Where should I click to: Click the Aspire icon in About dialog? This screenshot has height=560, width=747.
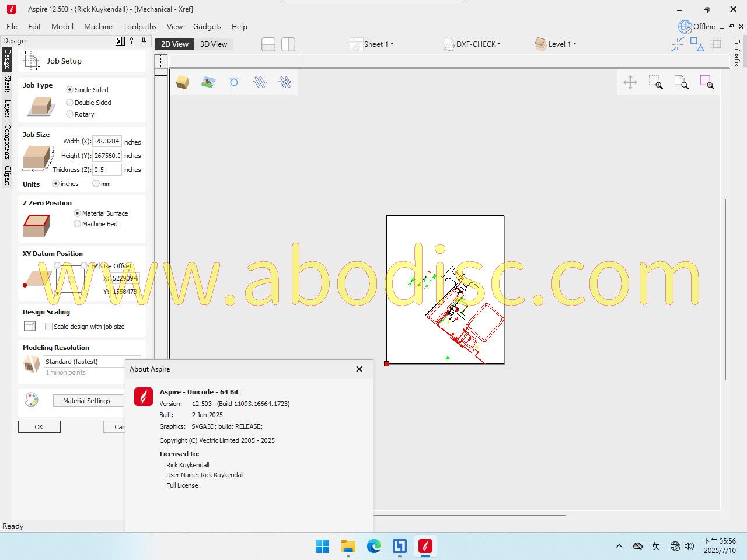(x=144, y=396)
